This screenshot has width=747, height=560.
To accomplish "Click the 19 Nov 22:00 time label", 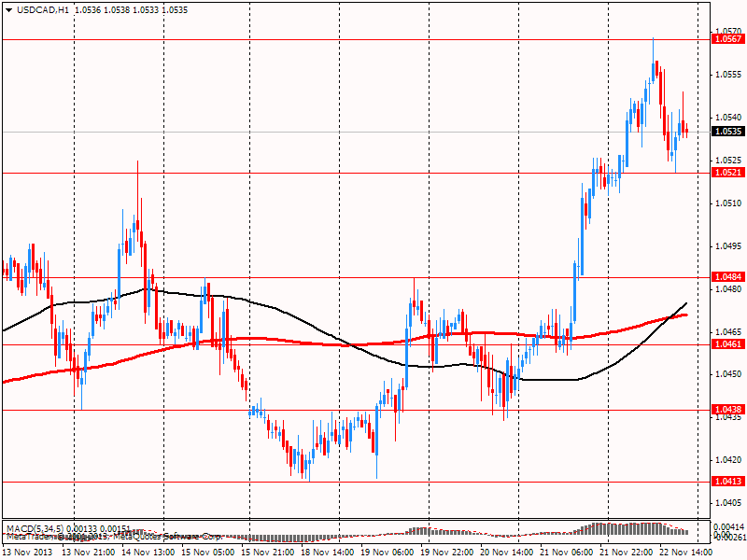I will coord(447,553).
